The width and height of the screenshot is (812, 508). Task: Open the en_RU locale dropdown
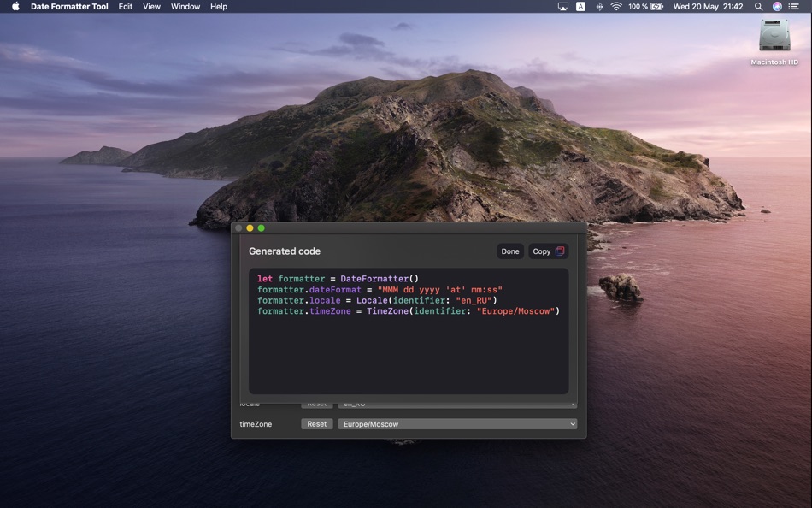coord(457,403)
